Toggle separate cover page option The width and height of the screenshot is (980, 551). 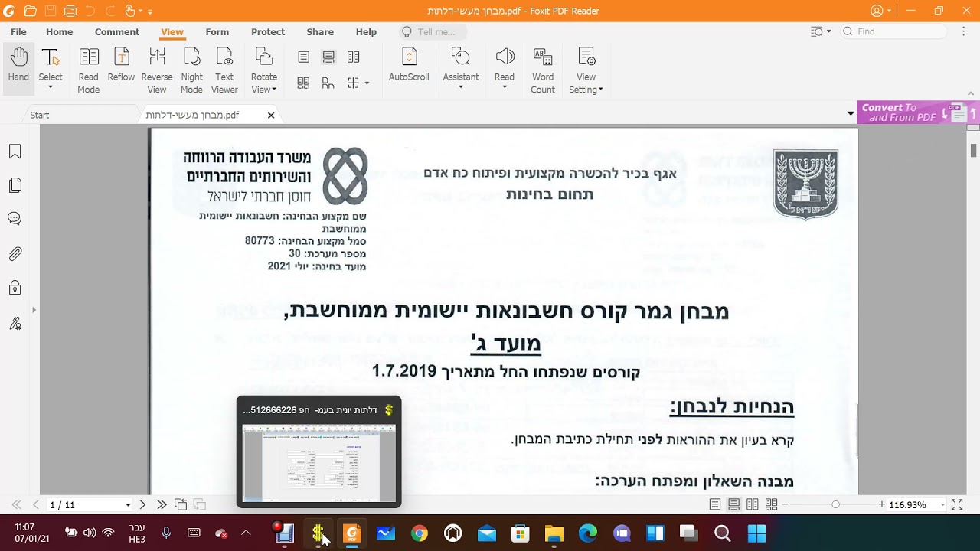[x=328, y=83]
